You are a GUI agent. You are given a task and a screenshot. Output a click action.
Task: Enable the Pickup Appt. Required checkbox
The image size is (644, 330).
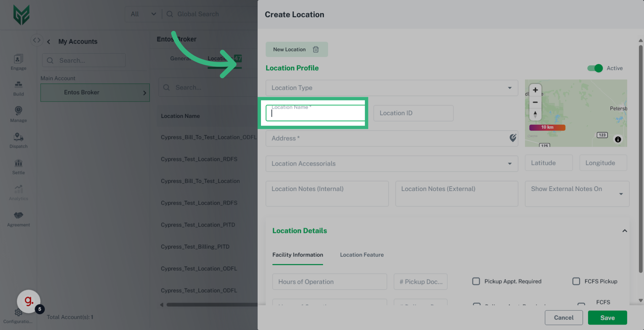[476, 281]
